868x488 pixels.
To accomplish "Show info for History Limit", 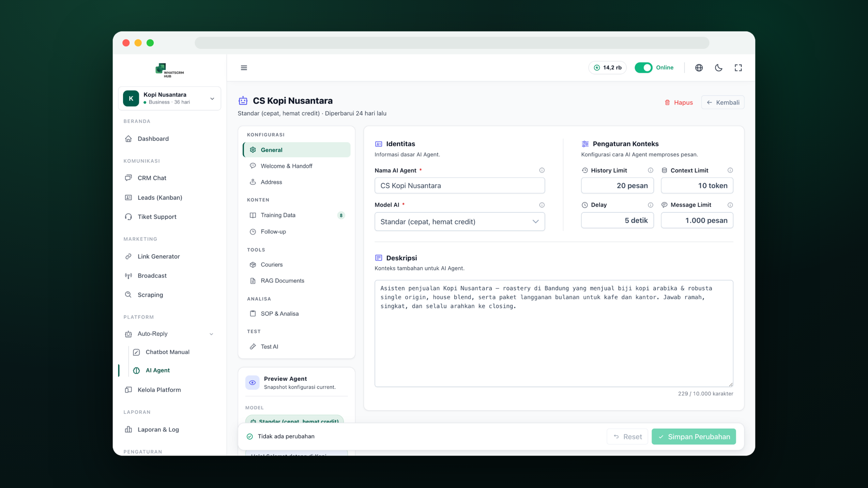I will coord(651,170).
